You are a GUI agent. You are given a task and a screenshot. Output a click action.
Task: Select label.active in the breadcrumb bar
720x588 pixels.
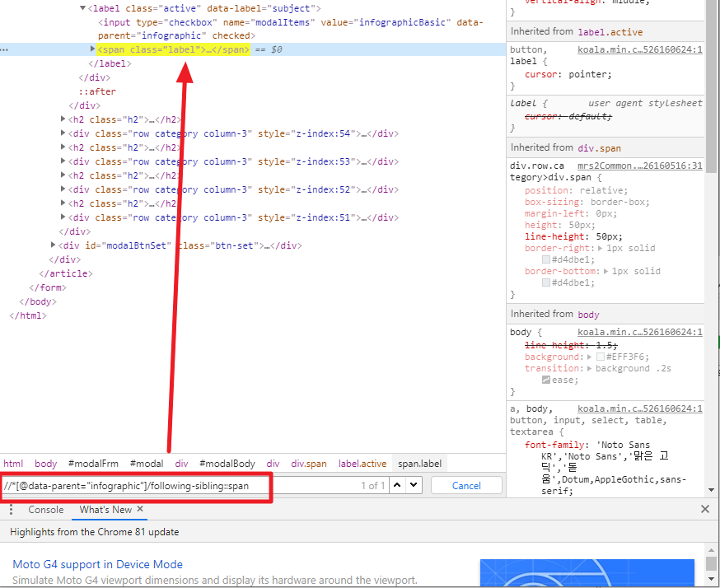(362, 464)
